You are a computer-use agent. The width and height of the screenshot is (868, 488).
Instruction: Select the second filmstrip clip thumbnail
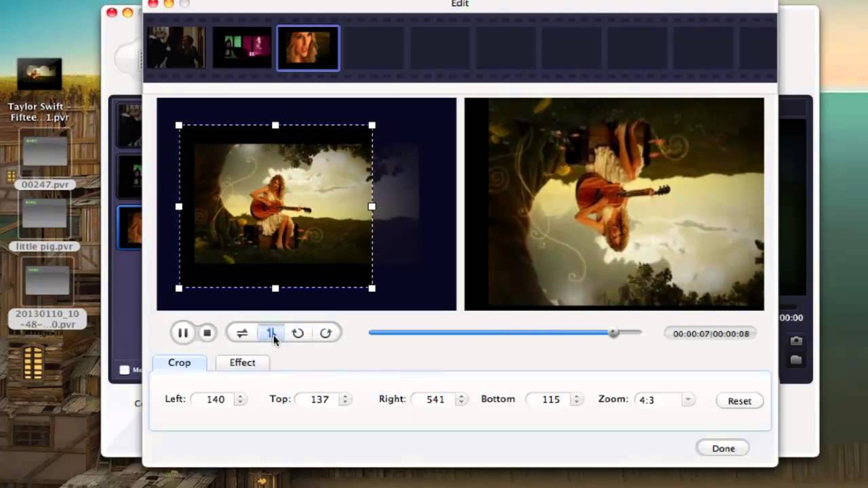pos(242,47)
